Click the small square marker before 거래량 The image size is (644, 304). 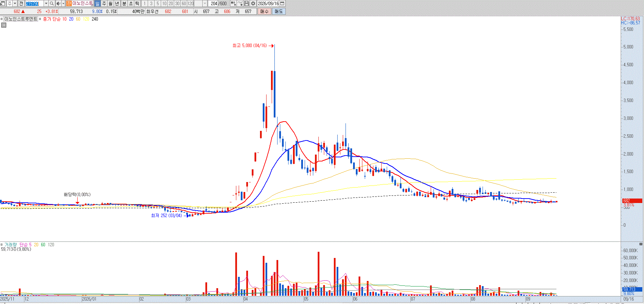tap(2, 245)
